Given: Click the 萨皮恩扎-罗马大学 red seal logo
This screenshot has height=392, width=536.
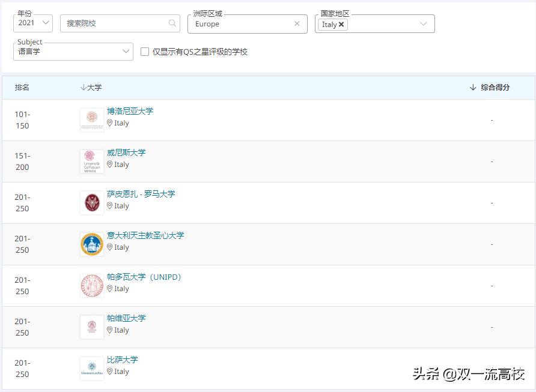Looking at the screenshot, I should pos(91,202).
